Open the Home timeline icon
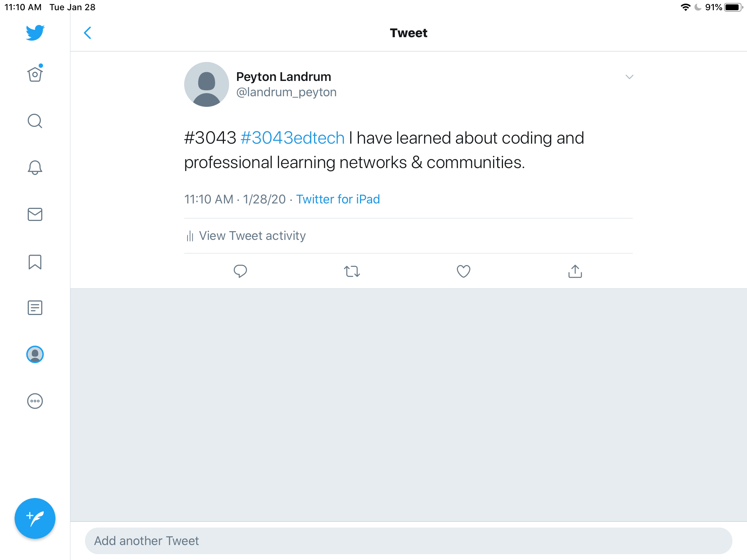The width and height of the screenshot is (747, 560). (35, 74)
